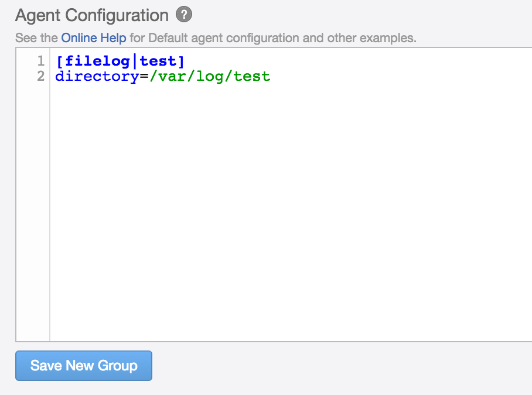Click the equals sign on line 2
The height and width of the screenshot is (395, 532).
click(x=144, y=76)
